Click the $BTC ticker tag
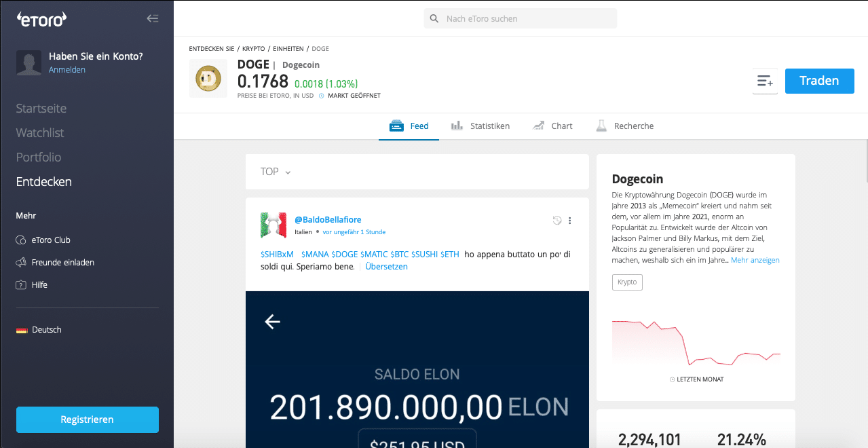The height and width of the screenshot is (448, 868). [x=400, y=255]
